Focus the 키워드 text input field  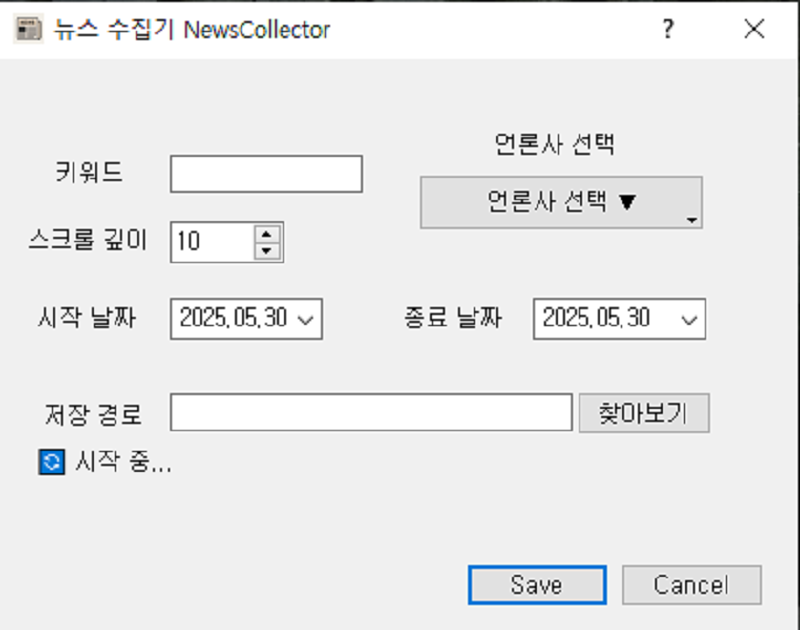(x=266, y=173)
